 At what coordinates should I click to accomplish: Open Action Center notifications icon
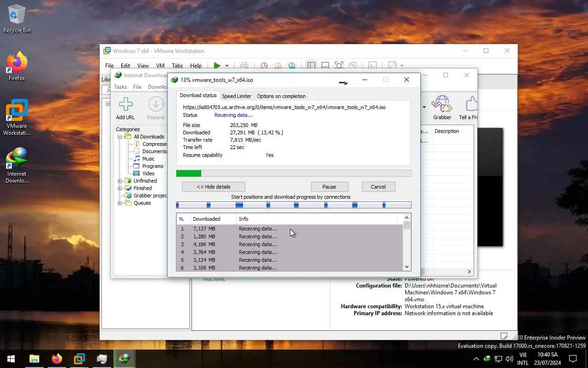pyautogui.click(x=573, y=359)
